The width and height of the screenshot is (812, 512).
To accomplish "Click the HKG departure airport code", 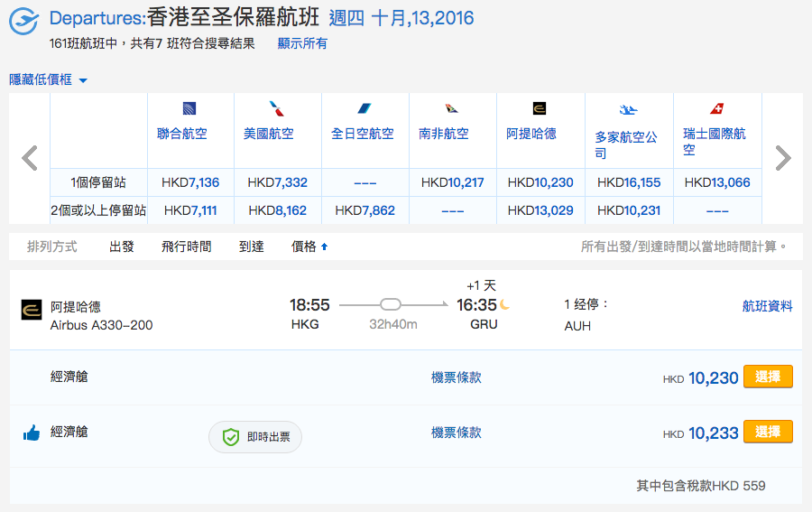I will click(x=305, y=324).
